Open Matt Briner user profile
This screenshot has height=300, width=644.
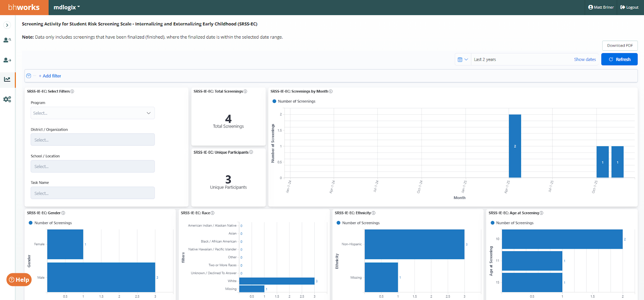(601, 7)
